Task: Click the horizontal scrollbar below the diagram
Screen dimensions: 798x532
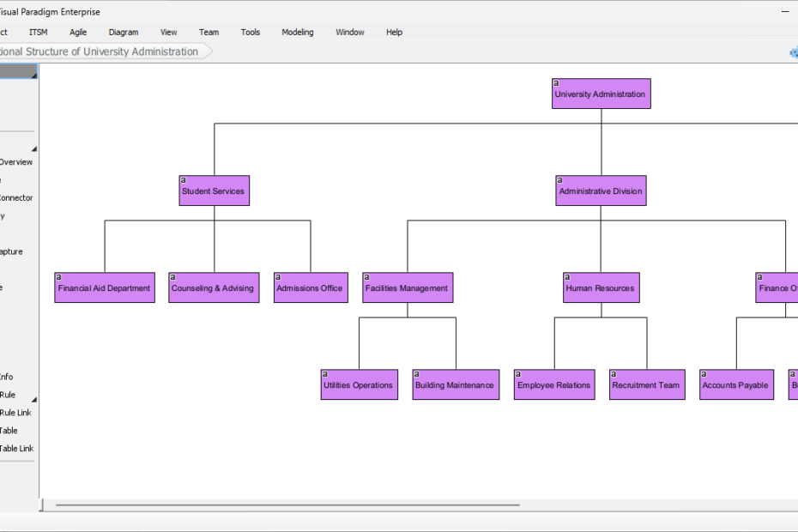Action: tap(287, 505)
